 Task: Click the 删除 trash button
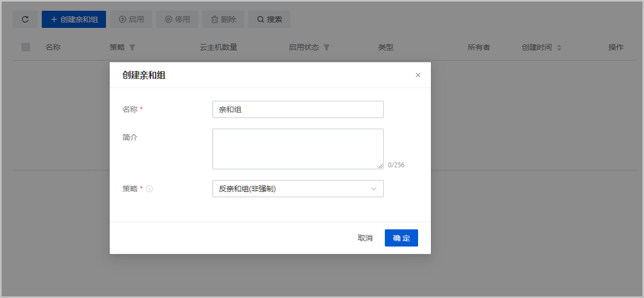pos(223,19)
